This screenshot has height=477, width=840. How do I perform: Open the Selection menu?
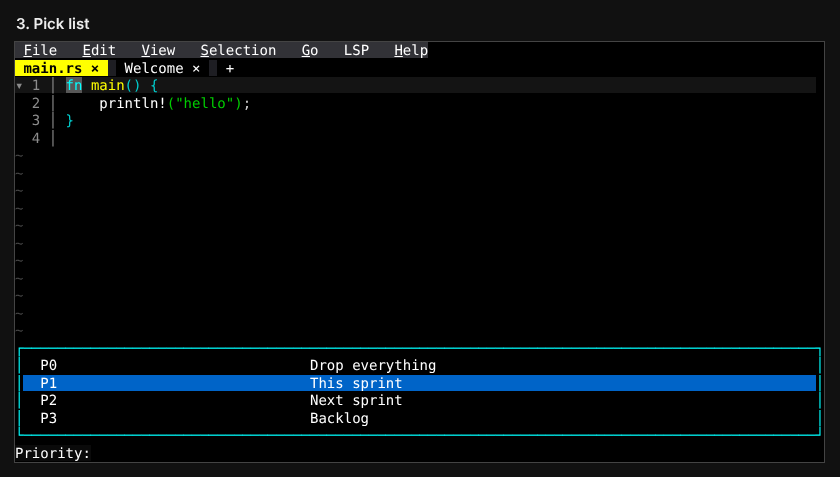click(x=238, y=50)
